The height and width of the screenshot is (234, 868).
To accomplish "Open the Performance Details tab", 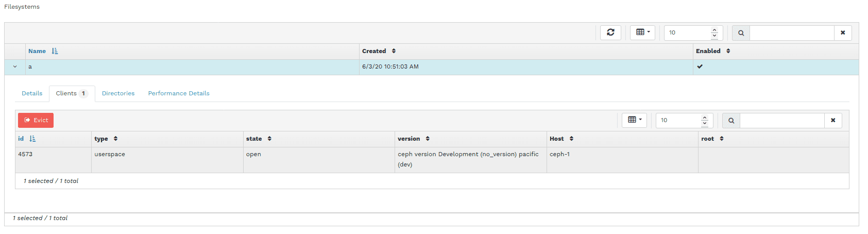I will (x=179, y=93).
